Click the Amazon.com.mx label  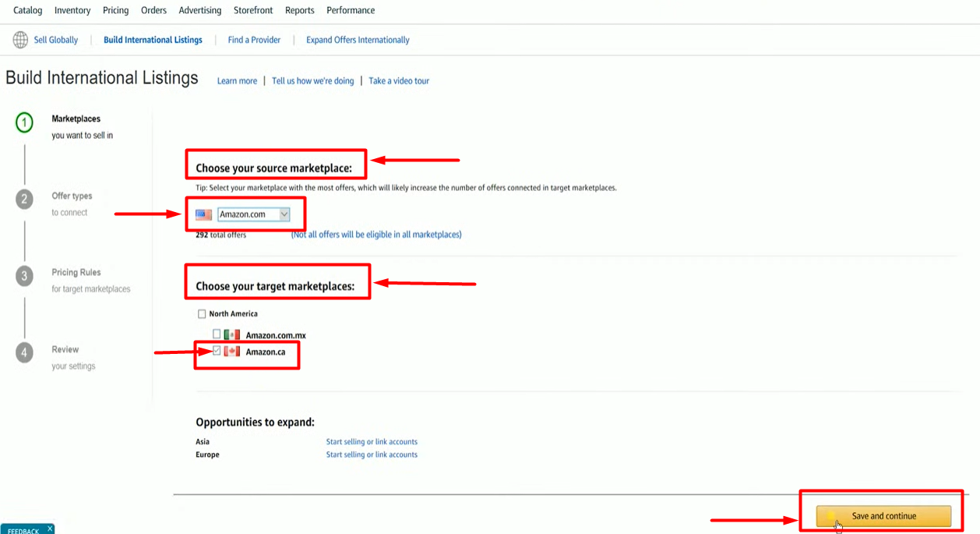click(276, 335)
